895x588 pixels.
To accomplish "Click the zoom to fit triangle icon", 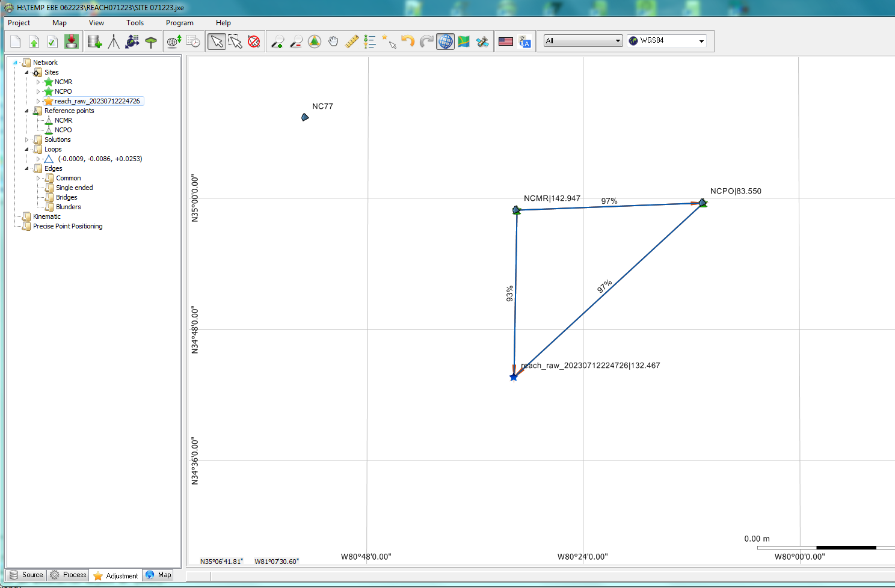I will pos(315,41).
